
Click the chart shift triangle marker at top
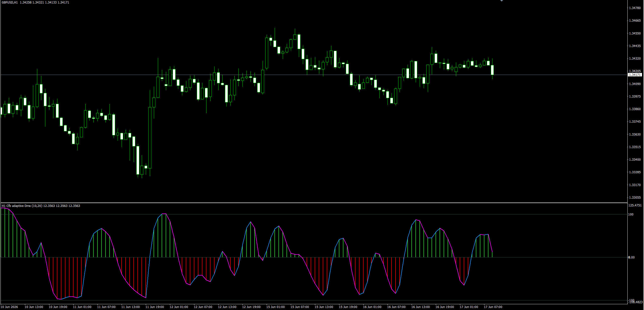click(x=502, y=1)
